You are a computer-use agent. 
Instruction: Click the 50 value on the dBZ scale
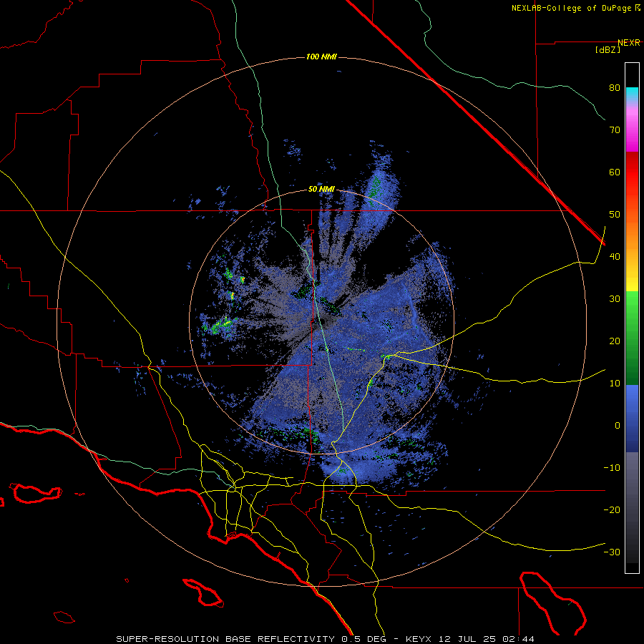tap(615, 215)
